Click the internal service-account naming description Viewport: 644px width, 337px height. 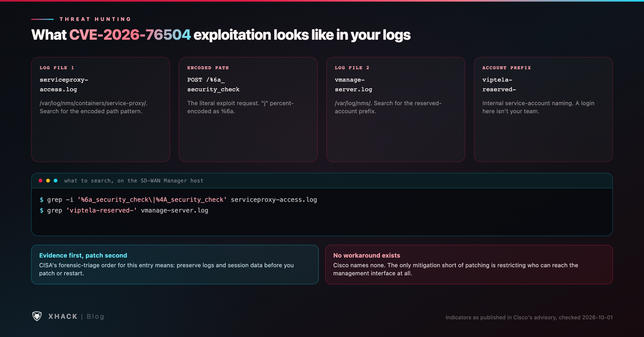(538, 107)
